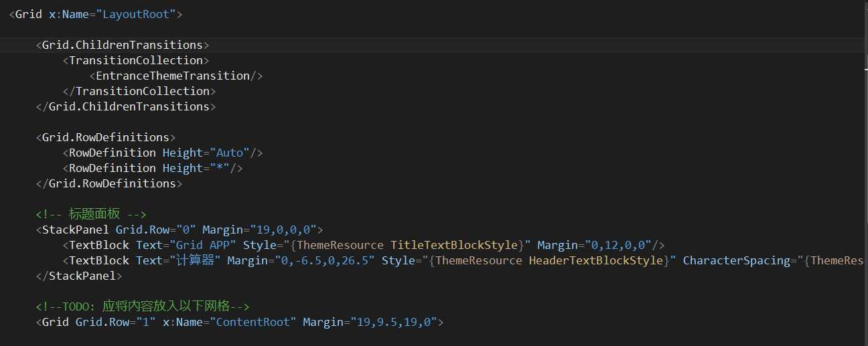The image size is (868, 346).
Task: Click the TODO comment line
Action: tap(142, 307)
